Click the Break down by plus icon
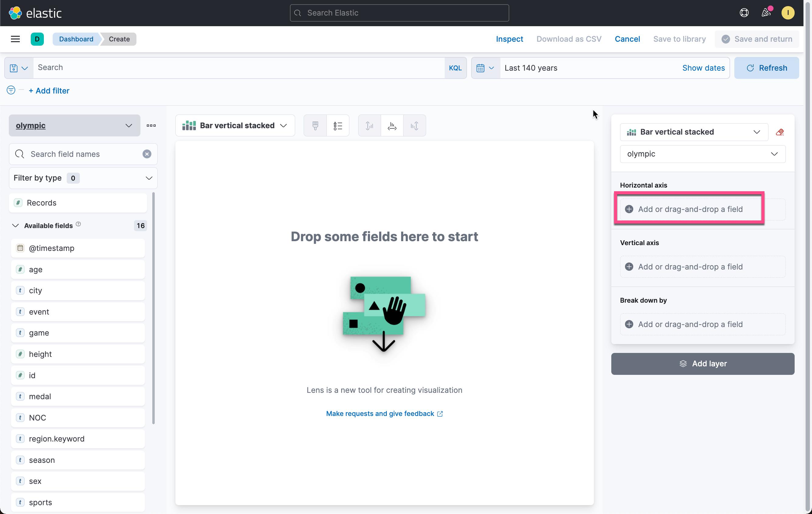This screenshot has height=514, width=812. point(629,325)
